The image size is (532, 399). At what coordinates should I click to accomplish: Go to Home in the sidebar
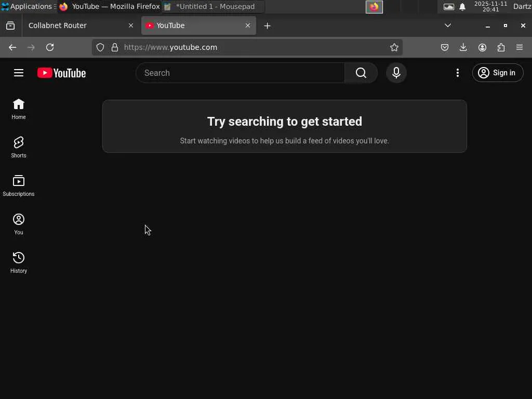[19, 109]
